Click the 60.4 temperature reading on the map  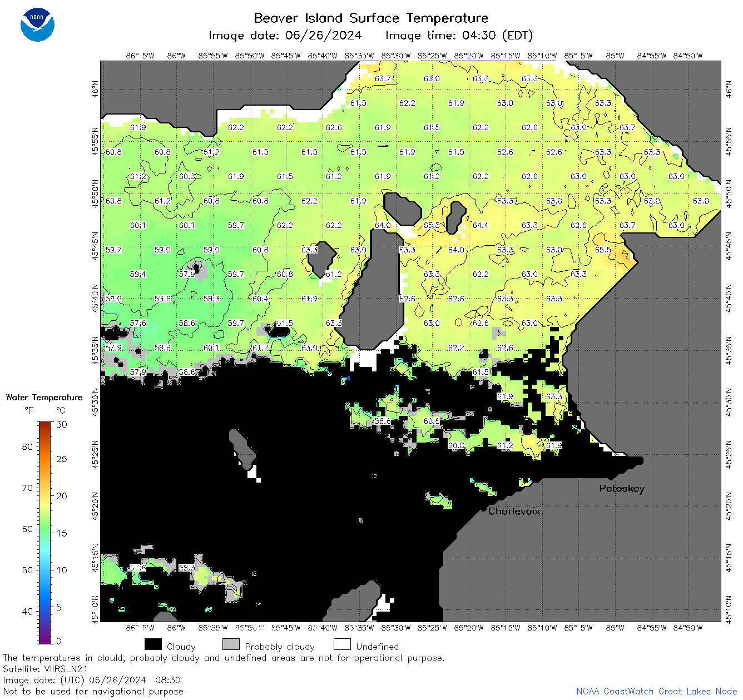point(260,299)
